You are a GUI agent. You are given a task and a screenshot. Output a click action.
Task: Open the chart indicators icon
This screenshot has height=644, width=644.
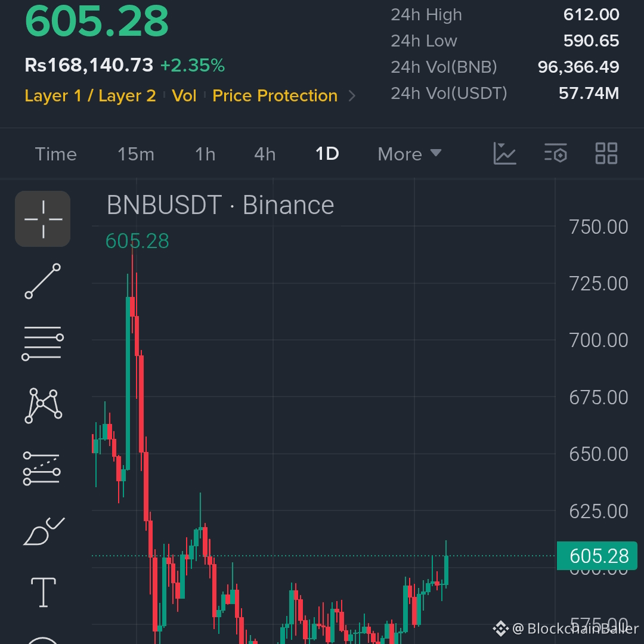pos(504,154)
